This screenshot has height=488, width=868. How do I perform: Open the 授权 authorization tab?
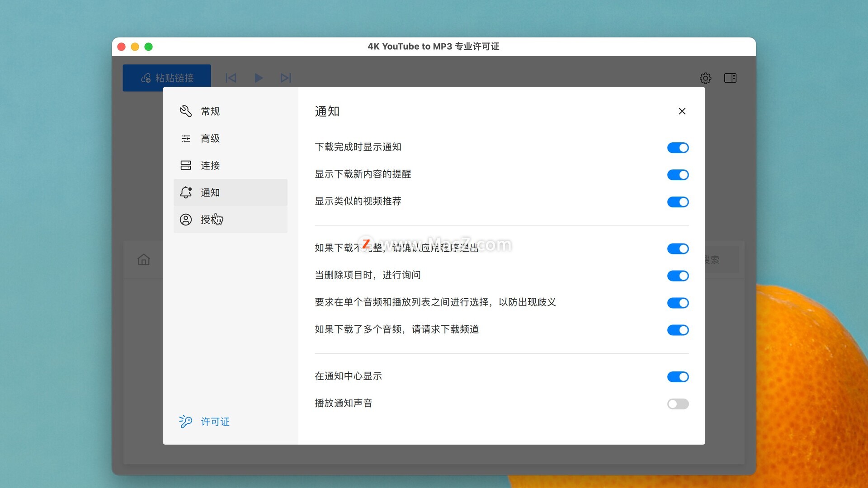click(x=231, y=220)
